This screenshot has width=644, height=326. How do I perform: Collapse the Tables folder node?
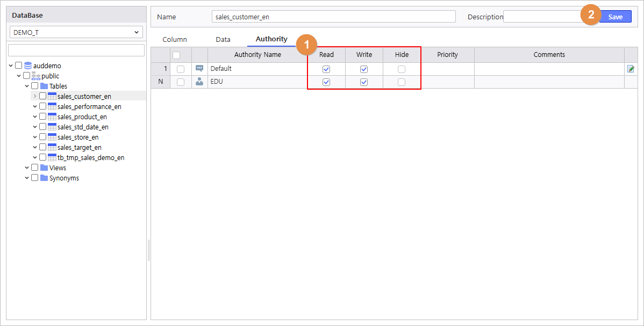27,86
